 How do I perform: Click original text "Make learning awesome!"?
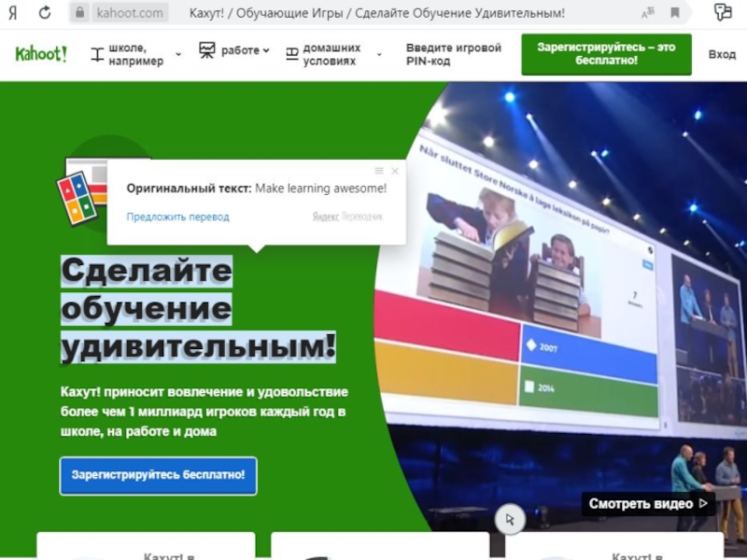pyautogui.click(x=320, y=189)
